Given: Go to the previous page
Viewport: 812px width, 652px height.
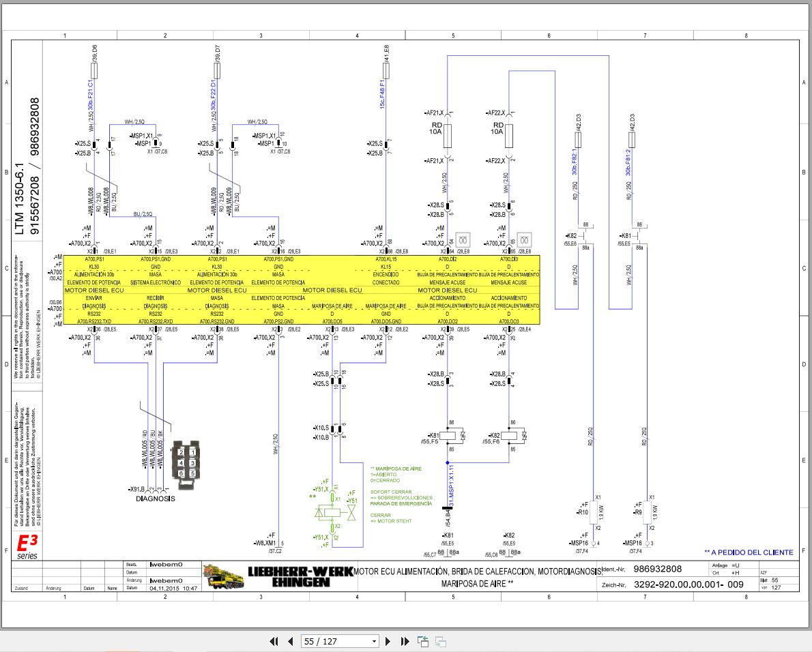Looking at the screenshot, I should (290, 641).
